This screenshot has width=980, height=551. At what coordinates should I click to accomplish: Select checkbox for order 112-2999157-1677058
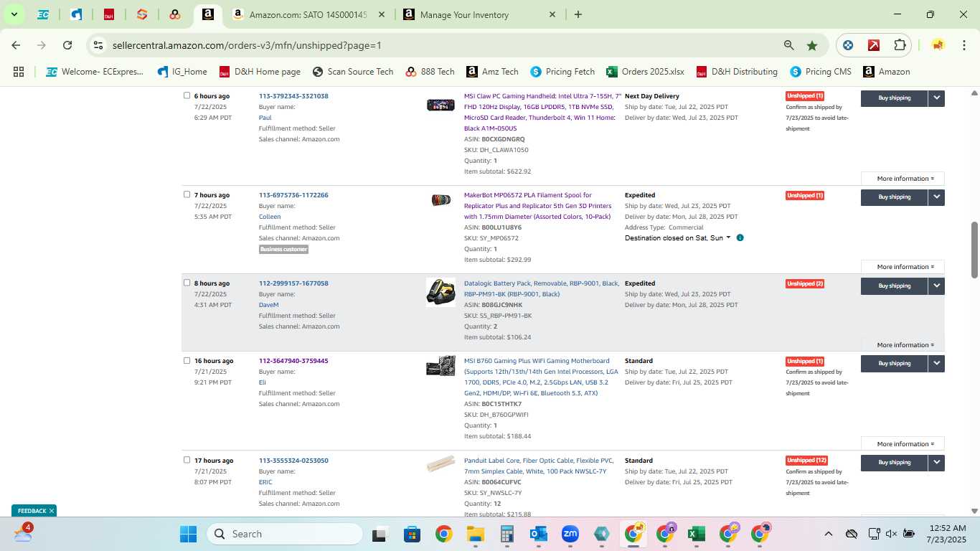187,283
